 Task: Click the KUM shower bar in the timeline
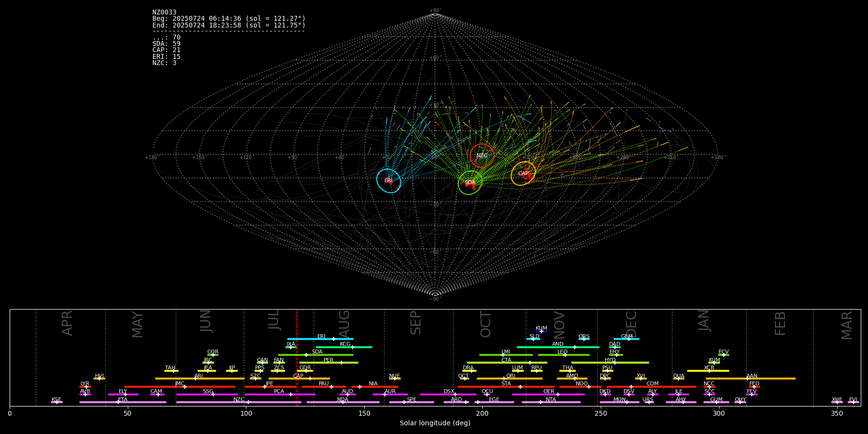pyautogui.click(x=542, y=331)
